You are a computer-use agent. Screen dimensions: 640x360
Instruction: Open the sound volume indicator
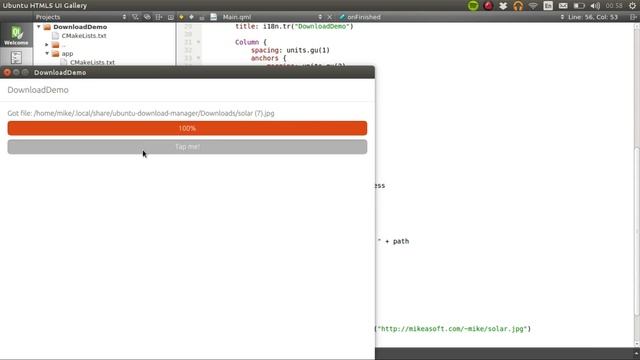tap(595, 6)
